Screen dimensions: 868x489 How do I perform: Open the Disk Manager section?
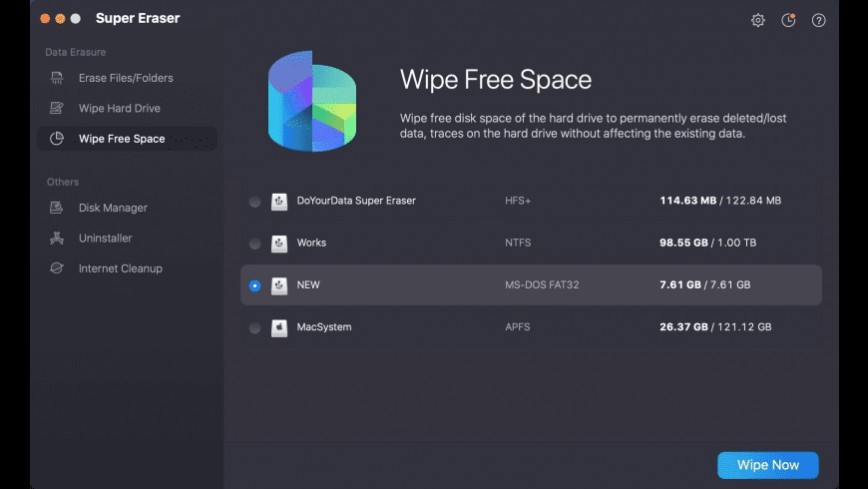click(127, 208)
